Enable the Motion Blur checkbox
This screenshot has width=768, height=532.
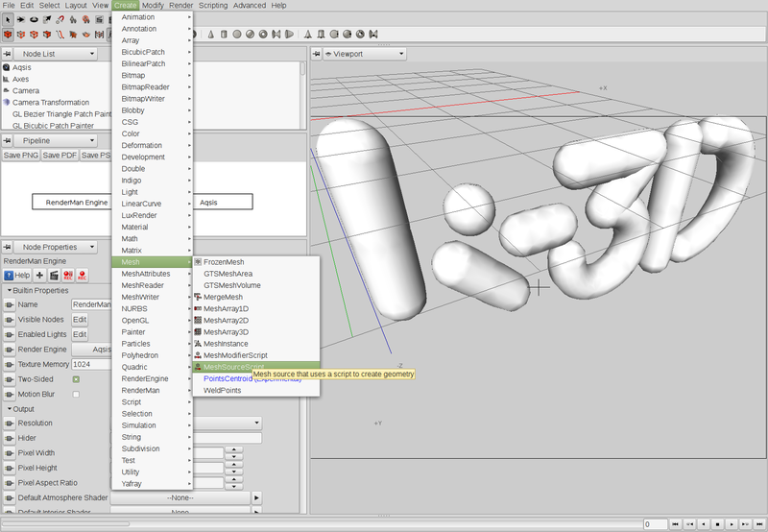click(76, 394)
